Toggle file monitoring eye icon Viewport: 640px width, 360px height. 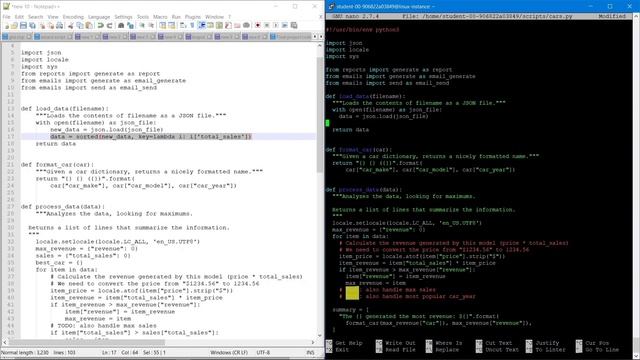point(246,25)
